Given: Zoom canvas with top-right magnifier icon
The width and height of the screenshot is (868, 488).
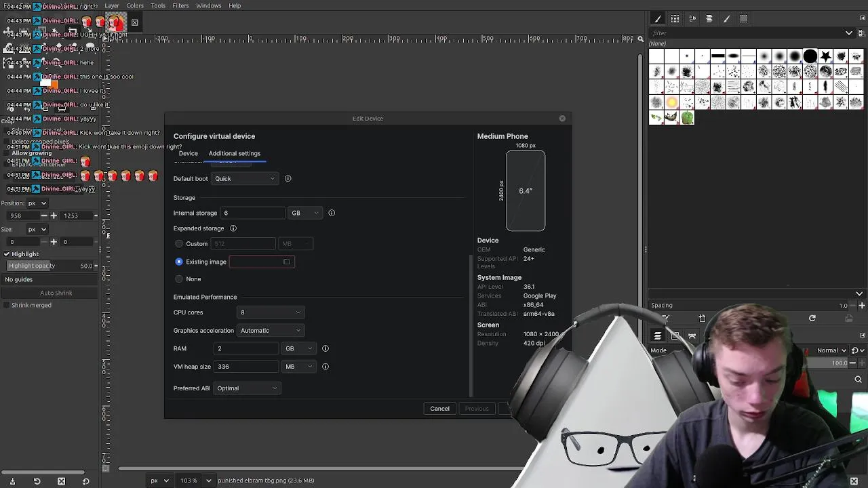Looking at the screenshot, I should coord(640,39).
